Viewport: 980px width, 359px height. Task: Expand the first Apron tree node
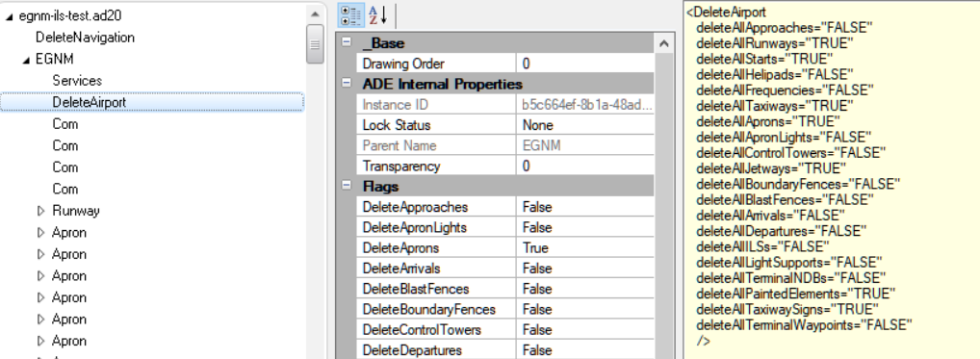point(41,232)
